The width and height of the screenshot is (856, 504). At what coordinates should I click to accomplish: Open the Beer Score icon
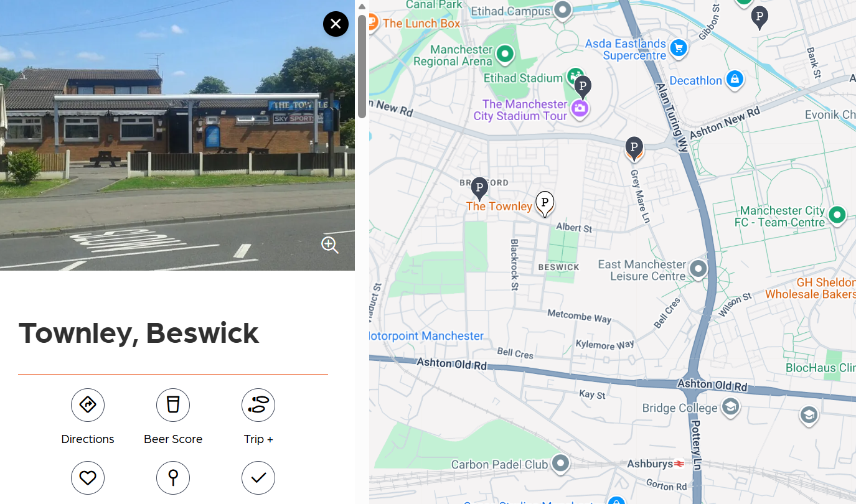[173, 406]
